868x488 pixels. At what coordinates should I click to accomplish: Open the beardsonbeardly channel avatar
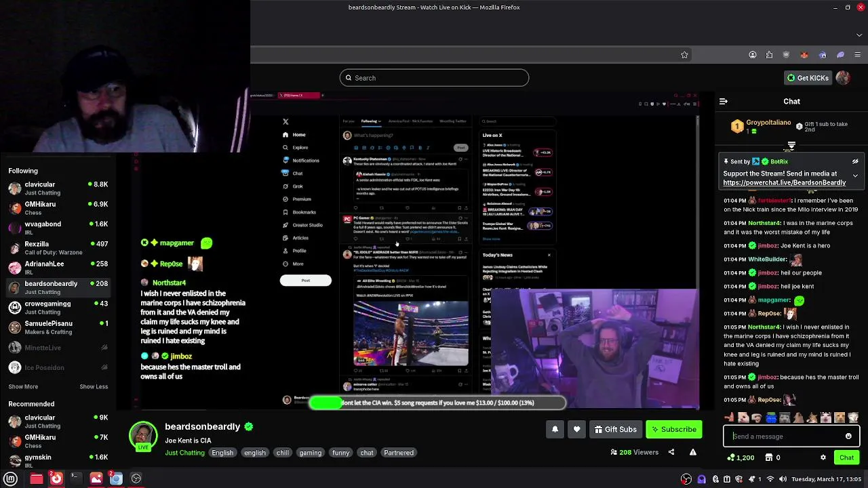click(143, 436)
